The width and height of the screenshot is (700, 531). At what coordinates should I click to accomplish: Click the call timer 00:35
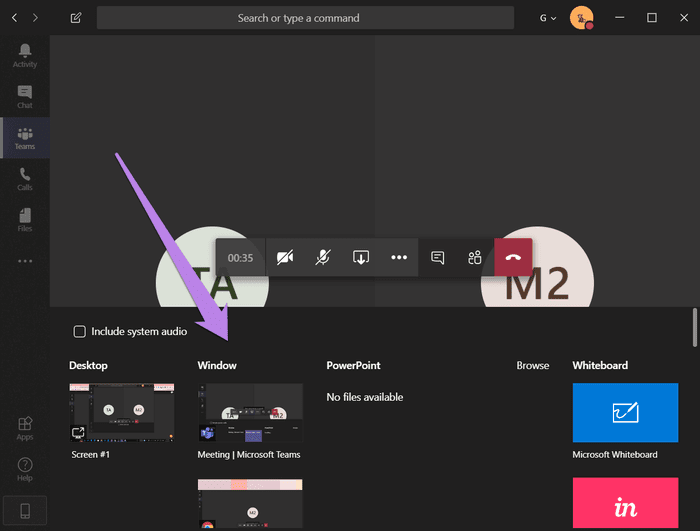point(240,258)
